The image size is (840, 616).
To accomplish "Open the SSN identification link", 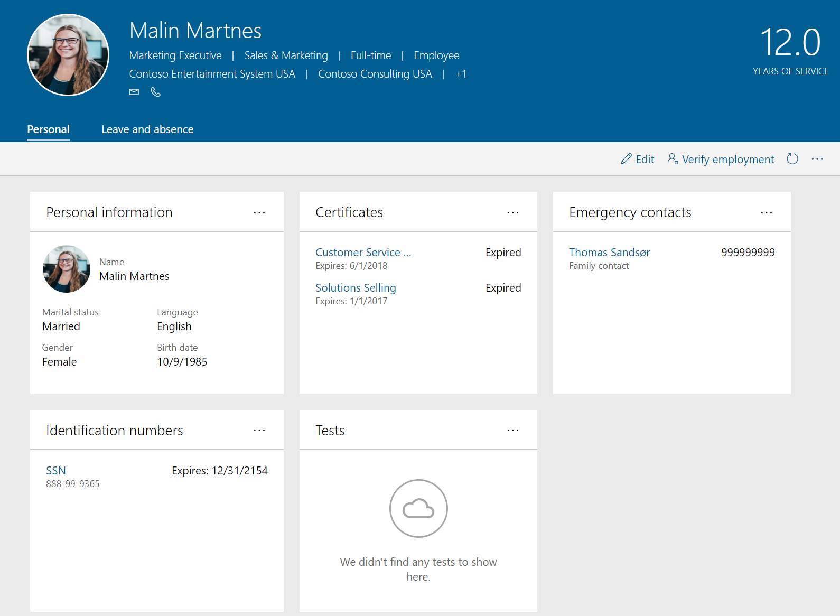I will [56, 471].
